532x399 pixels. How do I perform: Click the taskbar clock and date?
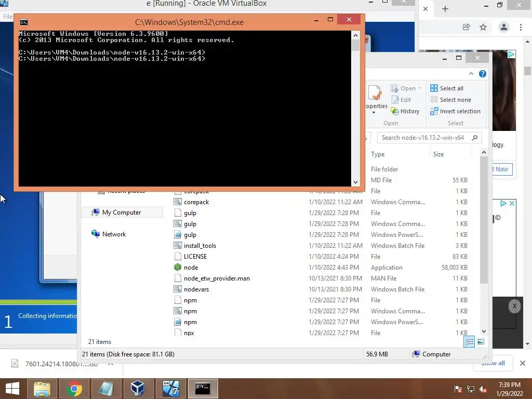pos(510,389)
